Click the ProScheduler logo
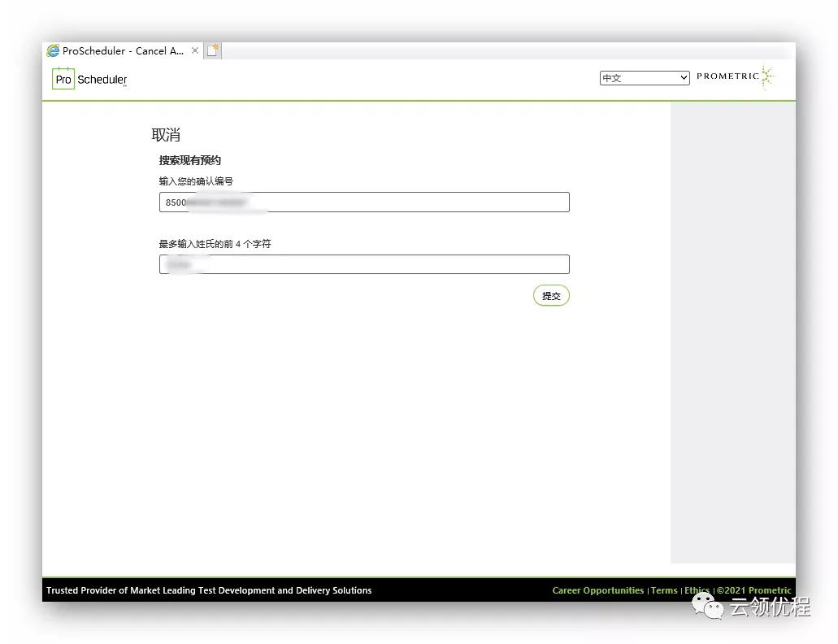Viewport: 838px width, 644px height. tap(89, 79)
